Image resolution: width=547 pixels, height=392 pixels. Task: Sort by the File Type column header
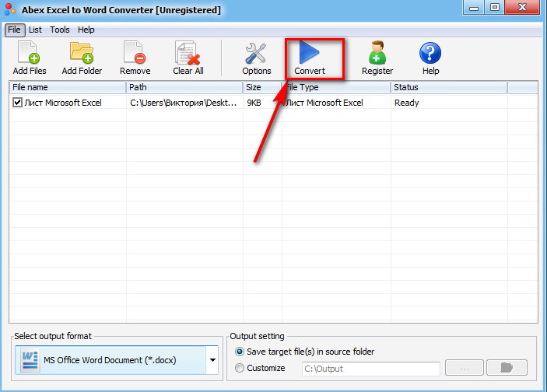click(x=336, y=87)
